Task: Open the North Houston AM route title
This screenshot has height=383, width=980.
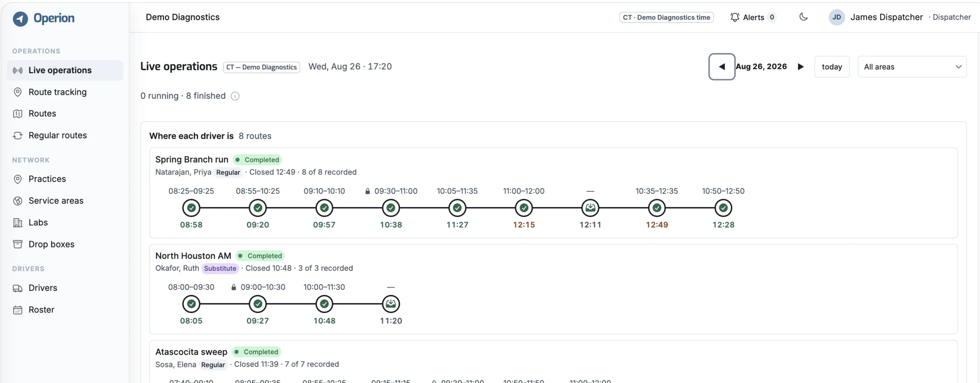Action: click(x=193, y=256)
